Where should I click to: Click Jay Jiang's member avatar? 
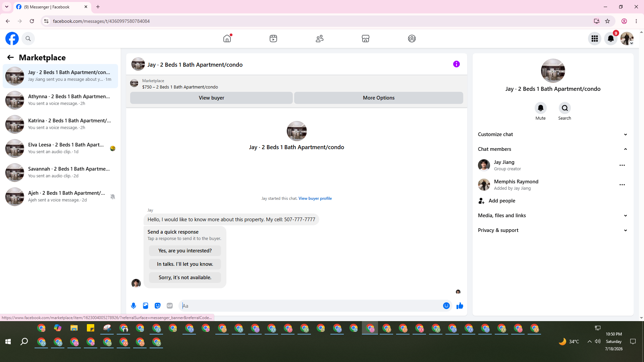[x=484, y=165]
